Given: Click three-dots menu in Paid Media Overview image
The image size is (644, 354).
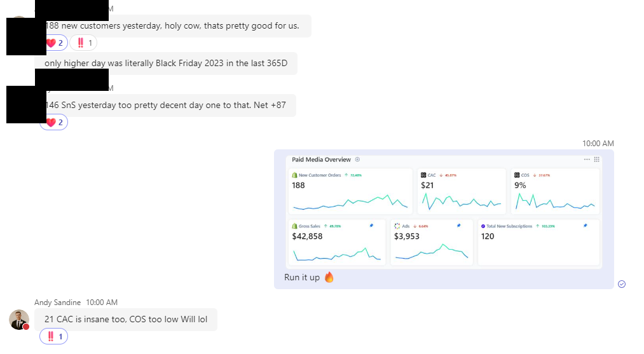Looking at the screenshot, I should tap(587, 160).
